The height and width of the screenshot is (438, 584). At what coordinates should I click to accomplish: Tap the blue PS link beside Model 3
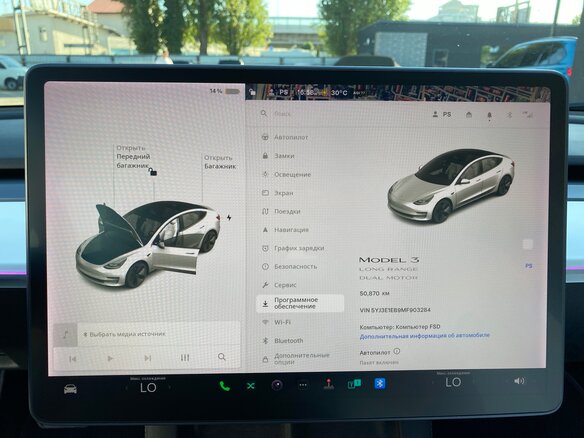(x=529, y=266)
